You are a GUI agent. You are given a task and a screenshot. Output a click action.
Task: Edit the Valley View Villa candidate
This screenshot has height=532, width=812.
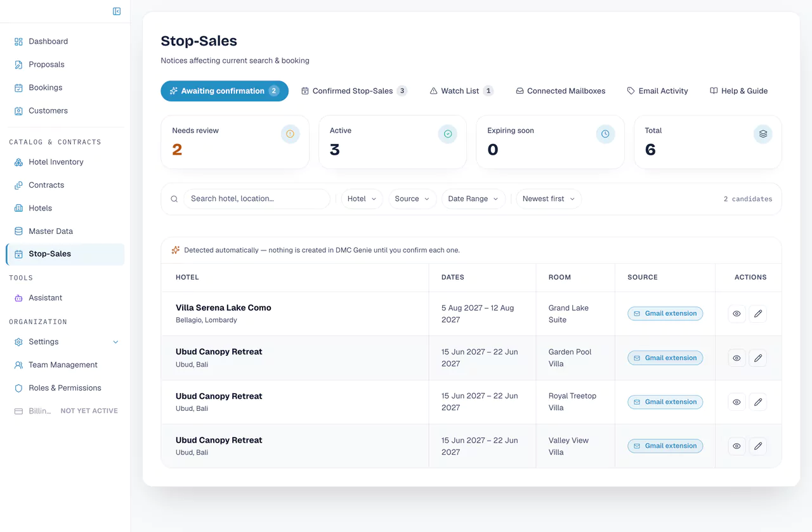coord(758,446)
